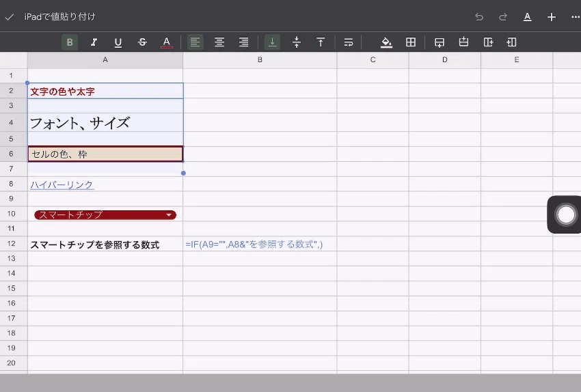The width and height of the screenshot is (581, 392).
Task: Select cell with 文字の色や太字
Action: [x=105, y=91]
